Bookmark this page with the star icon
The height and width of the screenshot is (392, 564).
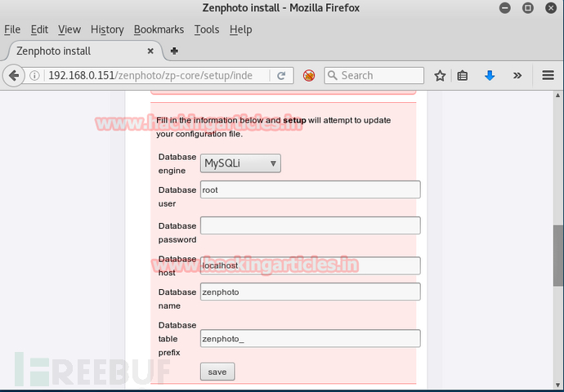point(440,75)
